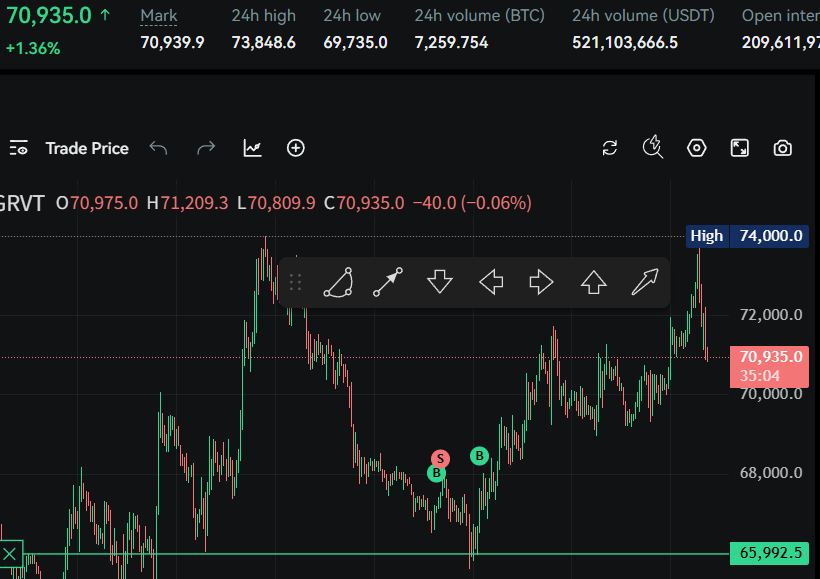Click the 24h low value 69,735.0
The width and height of the screenshot is (820, 579).
355,42
